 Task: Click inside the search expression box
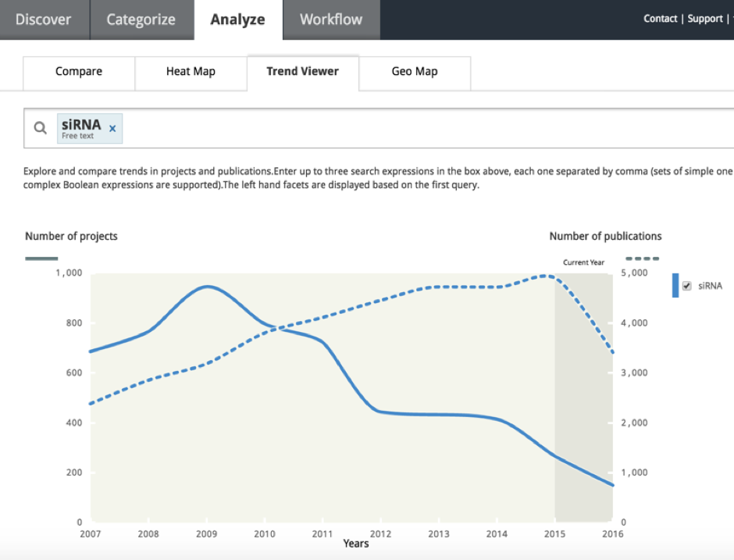coord(422,128)
